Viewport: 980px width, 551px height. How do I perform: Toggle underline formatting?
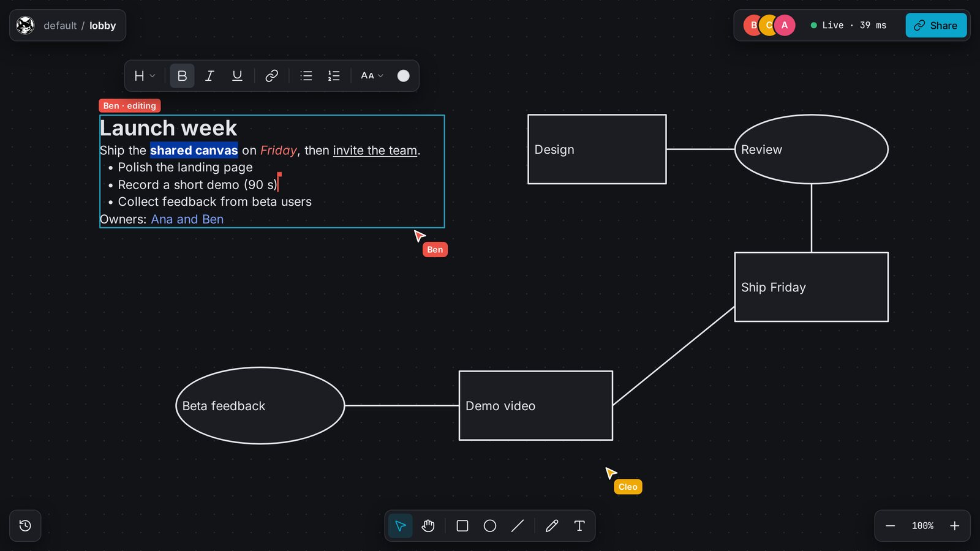pos(237,76)
